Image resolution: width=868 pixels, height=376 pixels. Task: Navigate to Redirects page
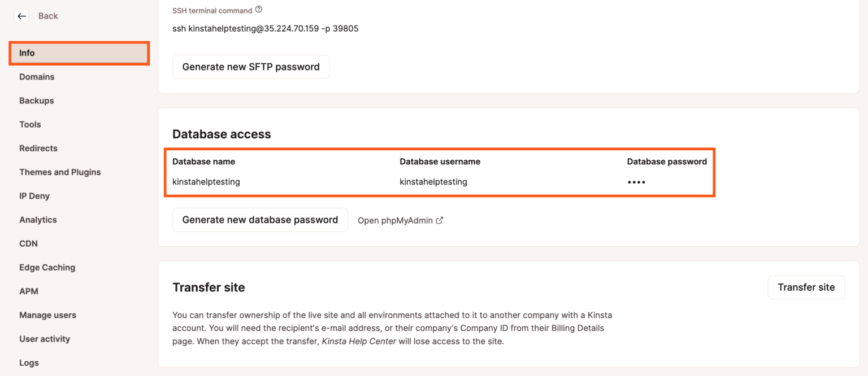(38, 148)
